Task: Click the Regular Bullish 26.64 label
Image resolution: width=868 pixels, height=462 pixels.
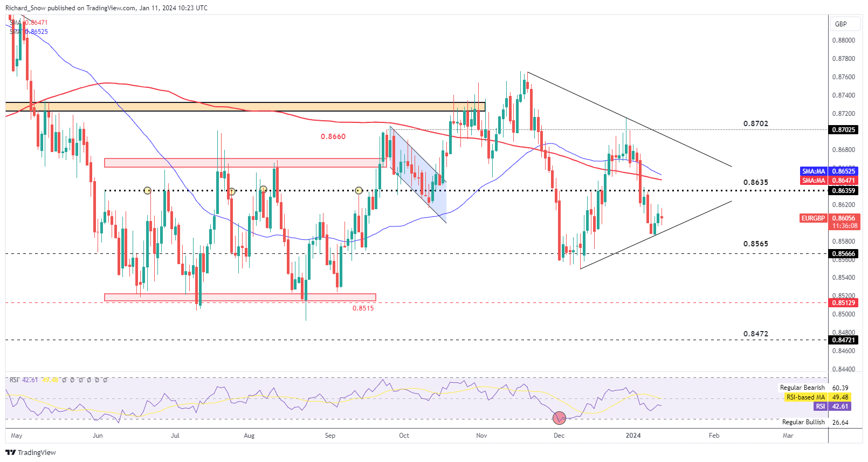Action: (x=815, y=422)
